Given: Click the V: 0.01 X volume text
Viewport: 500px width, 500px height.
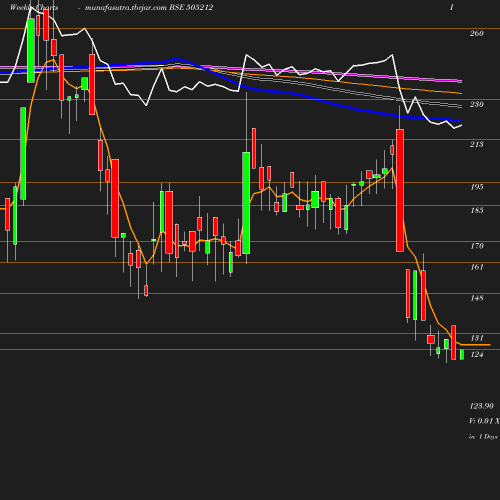Looking at the screenshot, I should 484,421.
